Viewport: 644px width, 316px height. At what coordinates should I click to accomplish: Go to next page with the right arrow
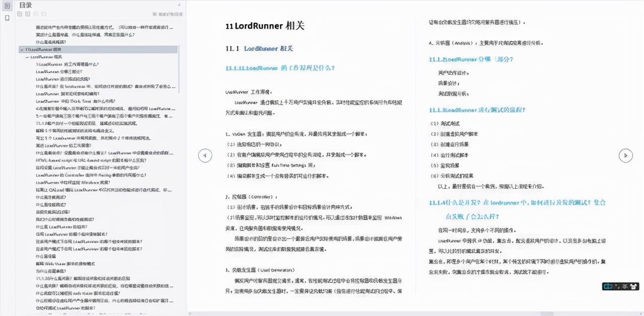pyautogui.click(x=625, y=155)
